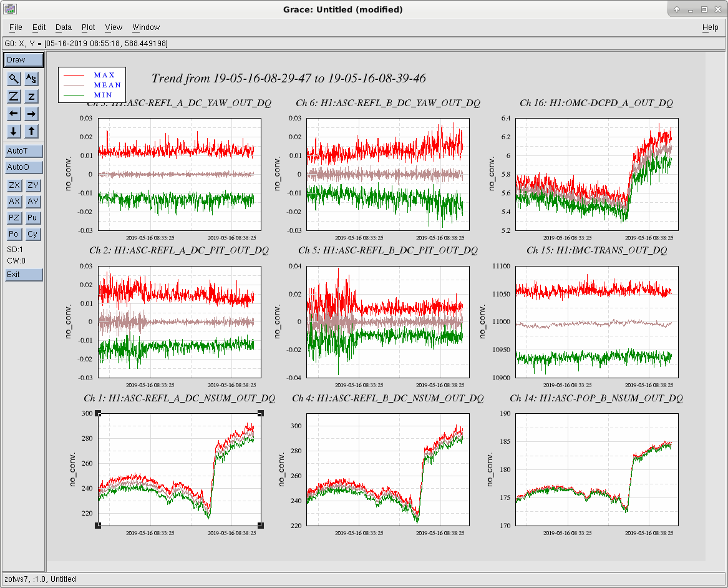The width and height of the screenshot is (728, 588).
Task: Click the left arrow scroll icon
Action: (x=14, y=114)
